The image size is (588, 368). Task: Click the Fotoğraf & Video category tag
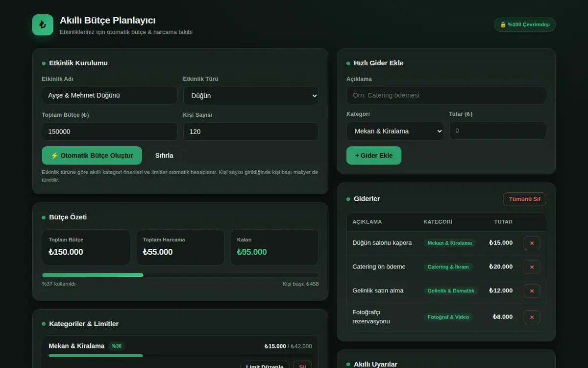pos(448,317)
